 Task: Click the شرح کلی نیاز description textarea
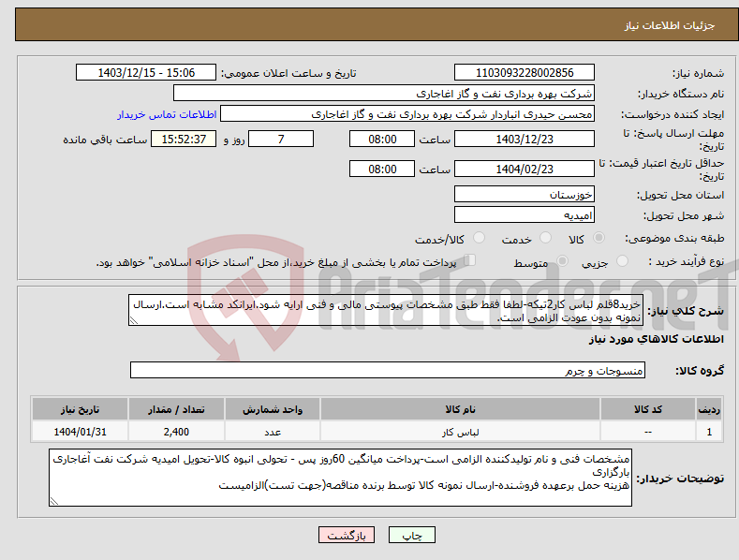[x=386, y=310]
